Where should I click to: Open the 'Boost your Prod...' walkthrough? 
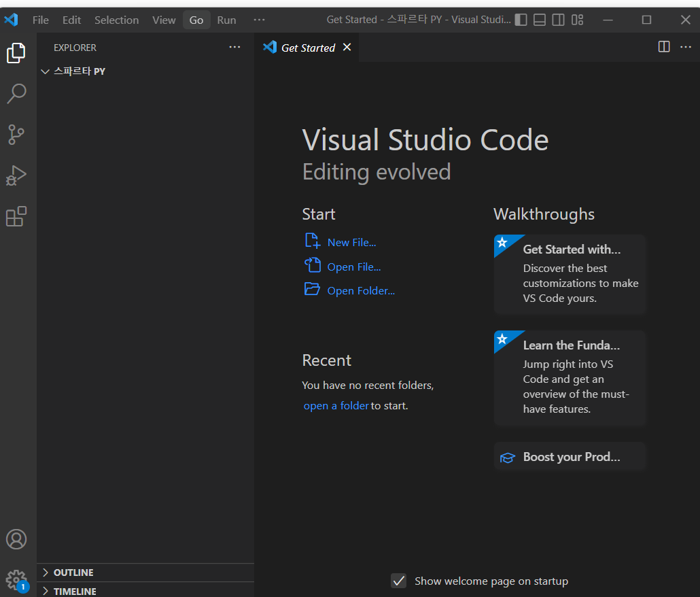tap(570, 457)
